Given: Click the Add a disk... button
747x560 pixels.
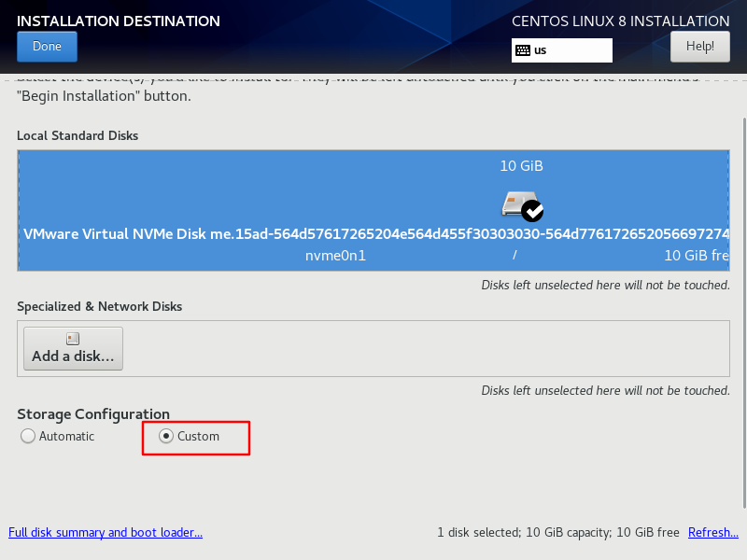Looking at the screenshot, I should point(74,348).
